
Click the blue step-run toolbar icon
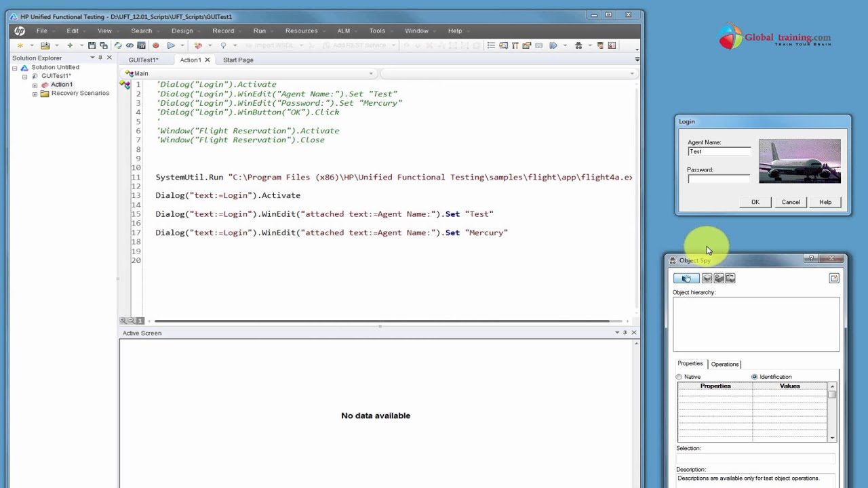pos(553,45)
